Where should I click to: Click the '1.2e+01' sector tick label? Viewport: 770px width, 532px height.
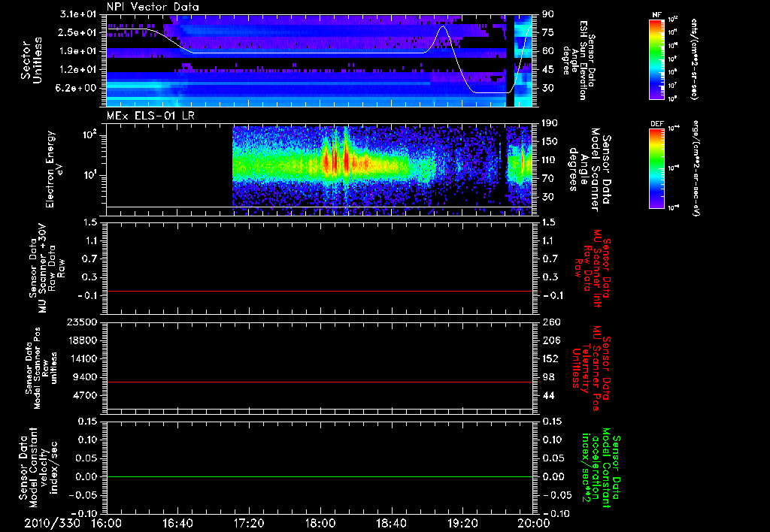coord(78,69)
